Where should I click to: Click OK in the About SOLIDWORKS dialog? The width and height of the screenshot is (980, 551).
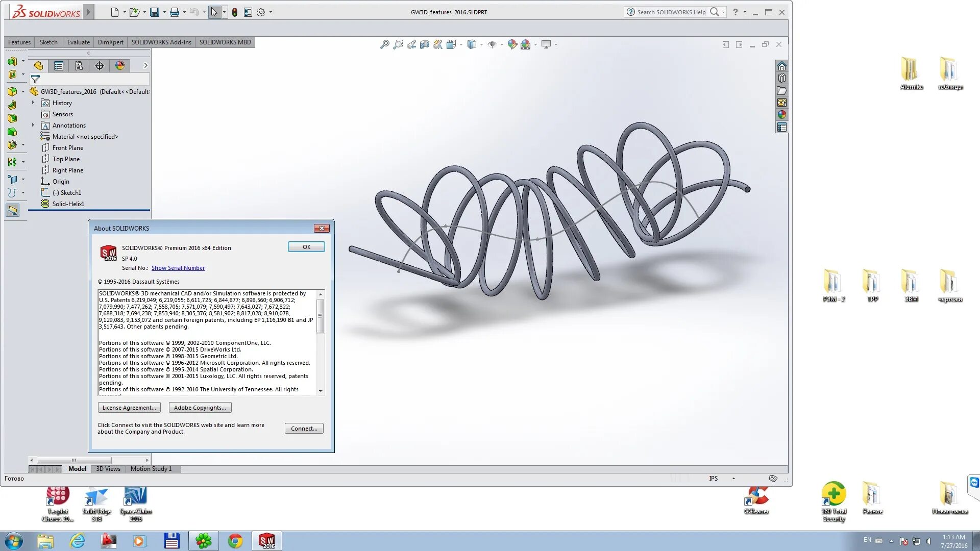tap(306, 246)
